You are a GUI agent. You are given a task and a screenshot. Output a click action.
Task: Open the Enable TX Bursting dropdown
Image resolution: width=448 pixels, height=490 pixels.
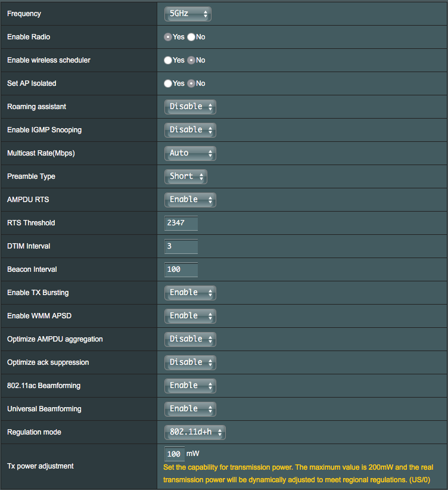pos(190,293)
